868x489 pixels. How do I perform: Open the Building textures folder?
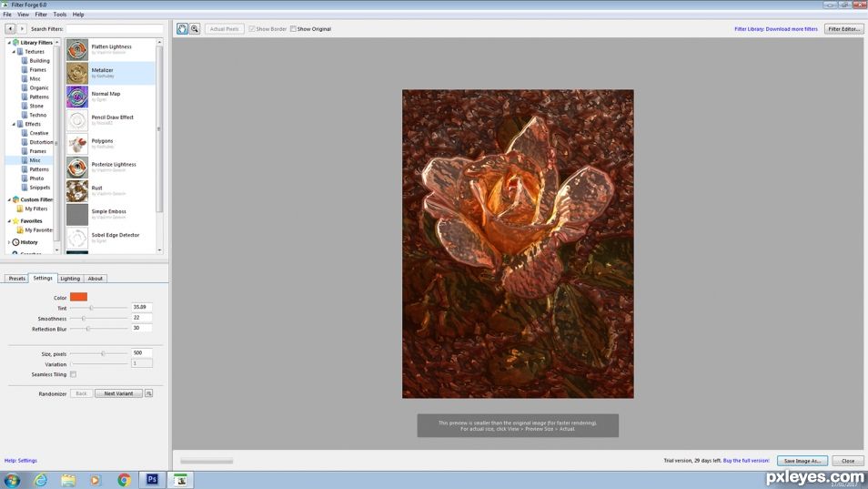(35, 60)
